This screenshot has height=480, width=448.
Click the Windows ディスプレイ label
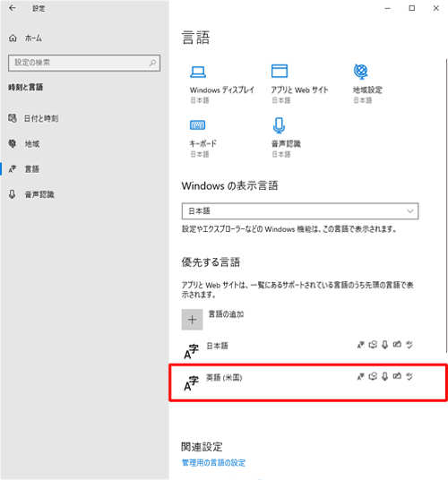click(221, 90)
